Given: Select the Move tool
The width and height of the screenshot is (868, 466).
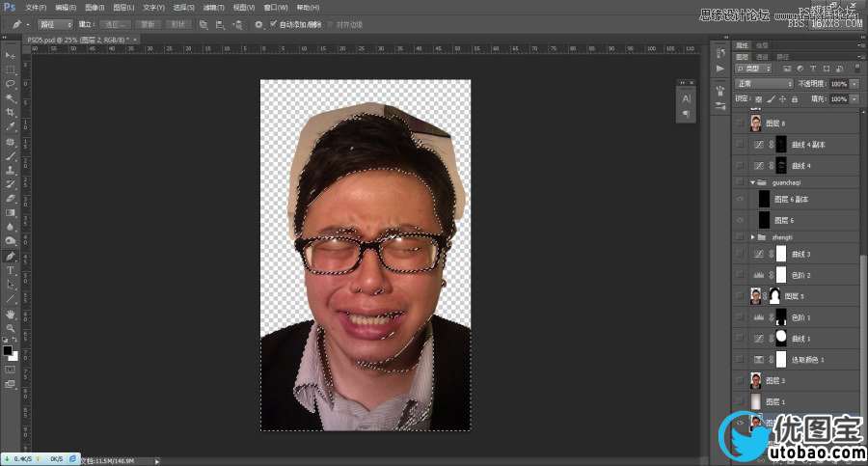Looking at the screenshot, I should 10,55.
